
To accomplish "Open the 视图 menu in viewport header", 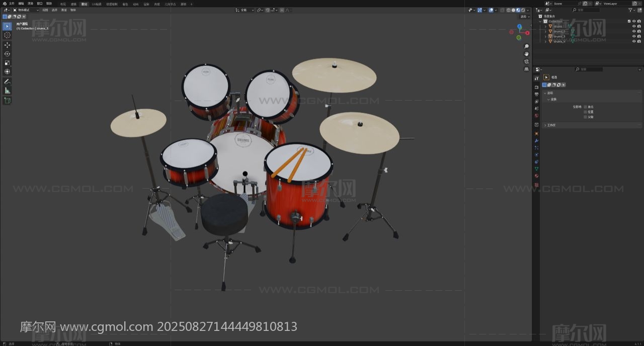I will point(45,10).
